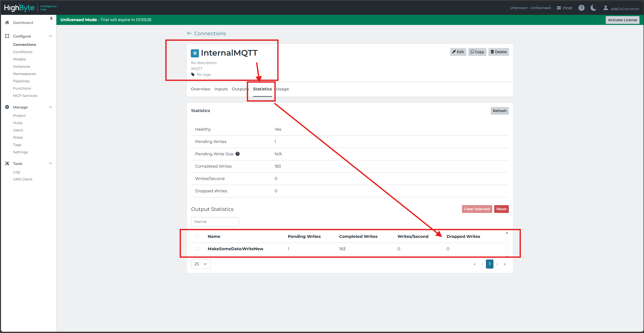Open the help question mark icon
This screenshot has height=333, width=644.
pyautogui.click(x=581, y=8)
